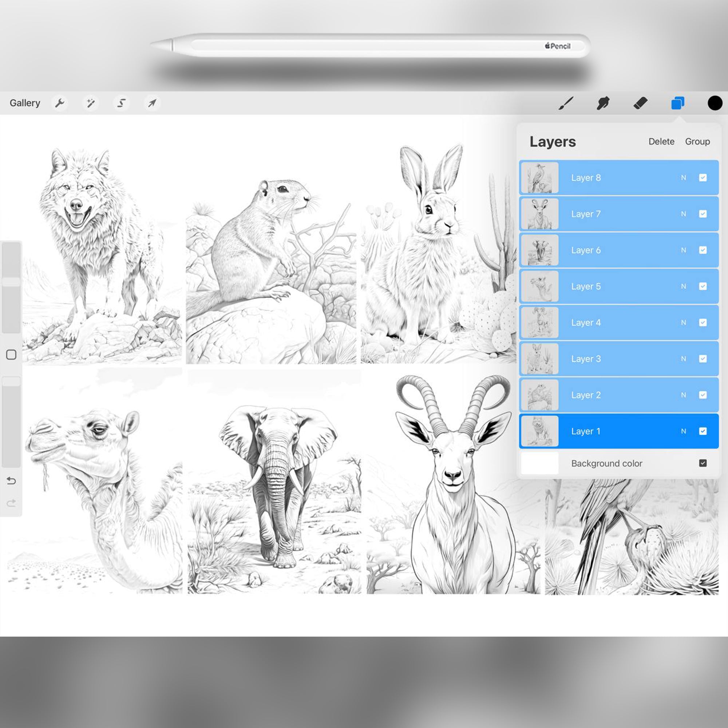Change blend mode N on Layer 5
The height and width of the screenshot is (728, 728).
(684, 286)
